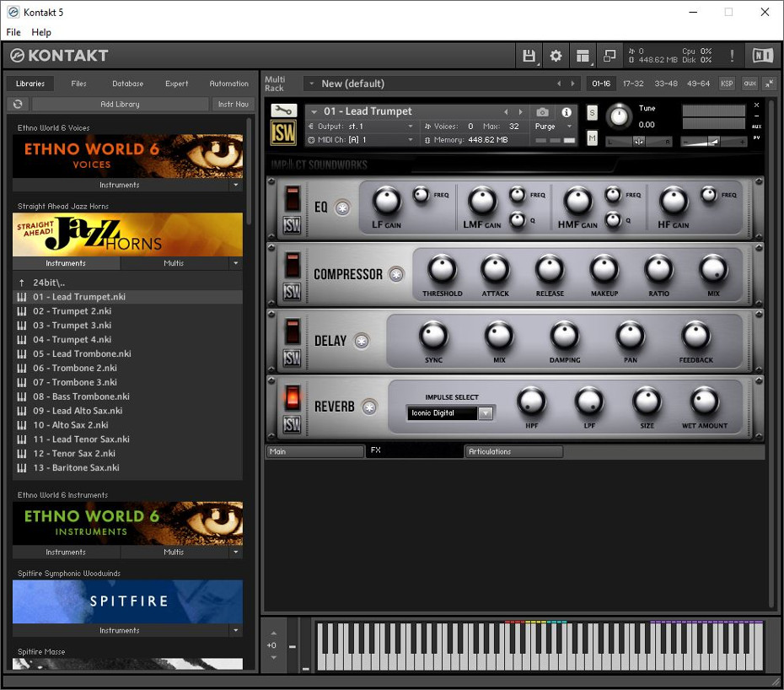
Task: Select Multis tab under Jazz Horns
Action: tap(174, 263)
